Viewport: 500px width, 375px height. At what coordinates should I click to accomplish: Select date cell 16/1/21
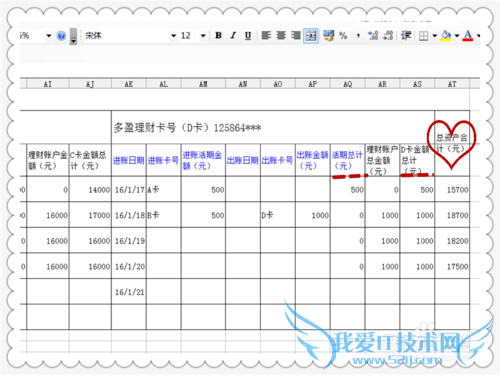[x=129, y=292]
